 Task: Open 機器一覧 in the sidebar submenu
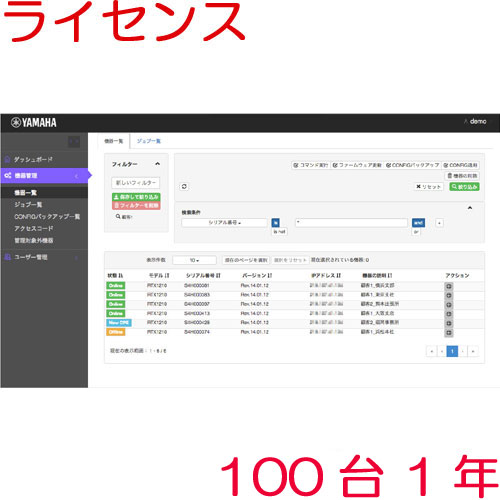[25, 193]
